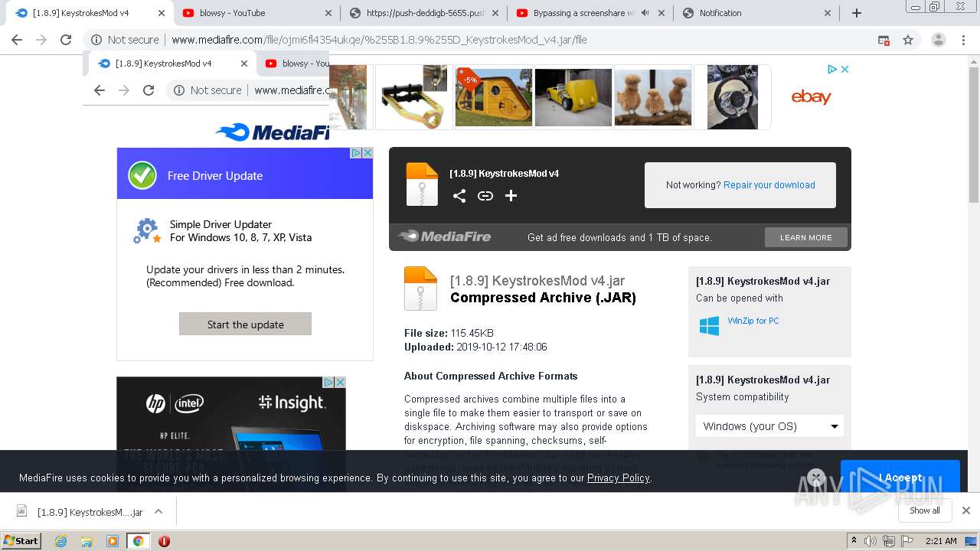Image resolution: width=980 pixels, height=551 pixels.
Task: Click the share icon for KeystrokesMod v4
Action: [x=459, y=196]
